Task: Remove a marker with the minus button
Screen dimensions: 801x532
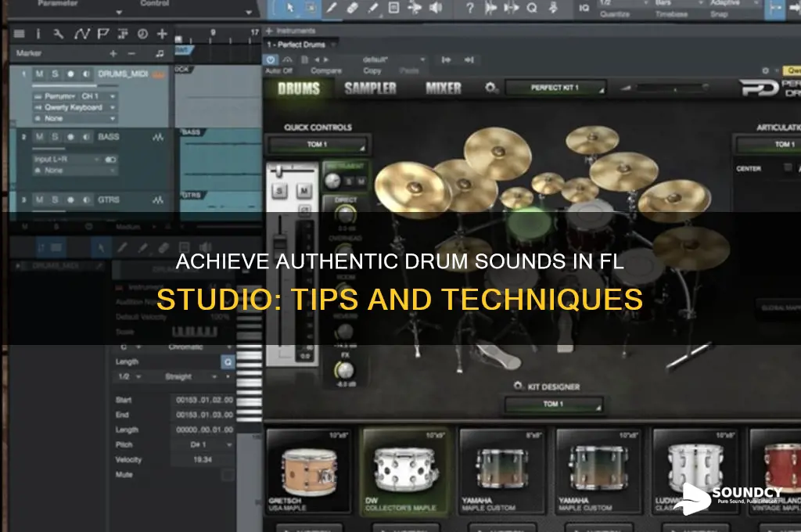Action: pyautogui.click(x=131, y=53)
